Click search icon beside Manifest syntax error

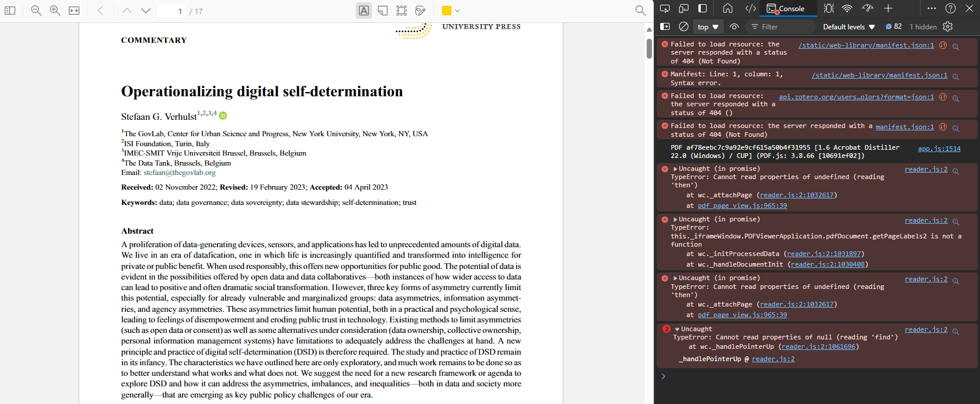tap(956, 76)
